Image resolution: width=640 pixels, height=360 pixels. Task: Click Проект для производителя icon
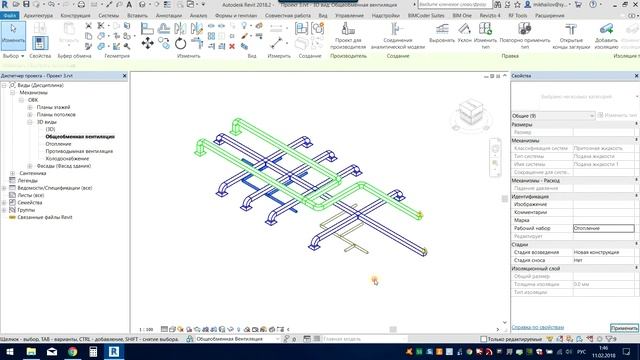click(348, 29)
